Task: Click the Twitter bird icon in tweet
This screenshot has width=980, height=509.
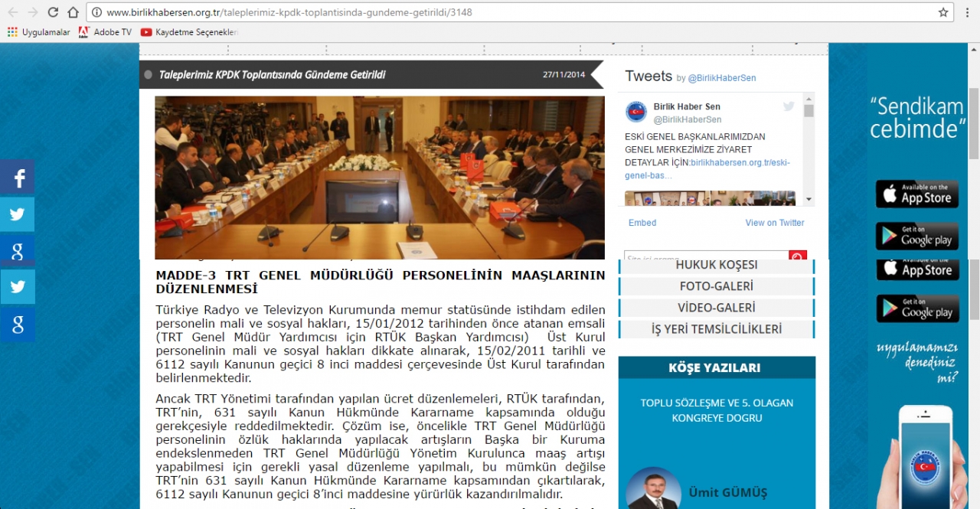Action: coord(789,106)
